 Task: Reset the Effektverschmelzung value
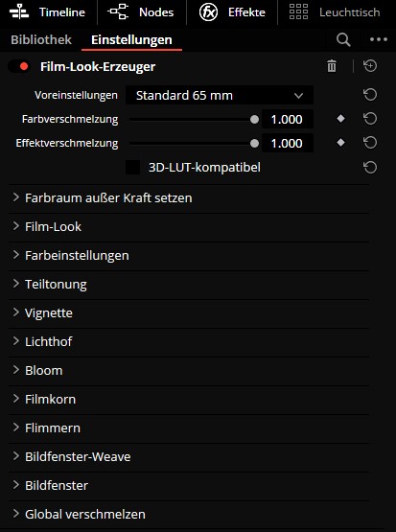[370, 143]
